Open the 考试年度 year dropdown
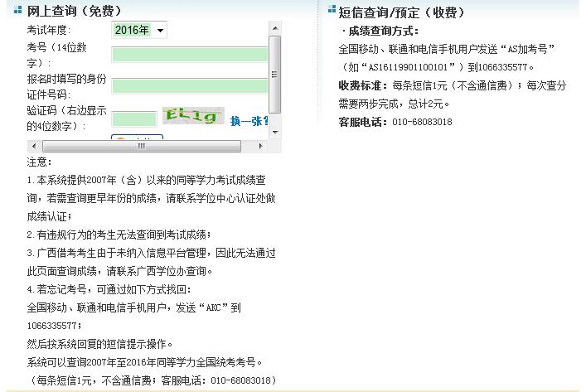 pyautogui.click(x=138, y=31)
